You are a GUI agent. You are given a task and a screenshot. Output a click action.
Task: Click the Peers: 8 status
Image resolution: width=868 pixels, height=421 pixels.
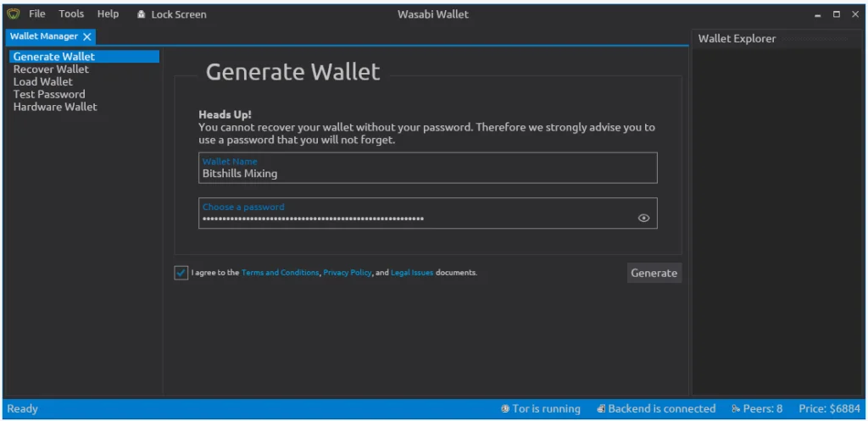(x=757, y=409)
